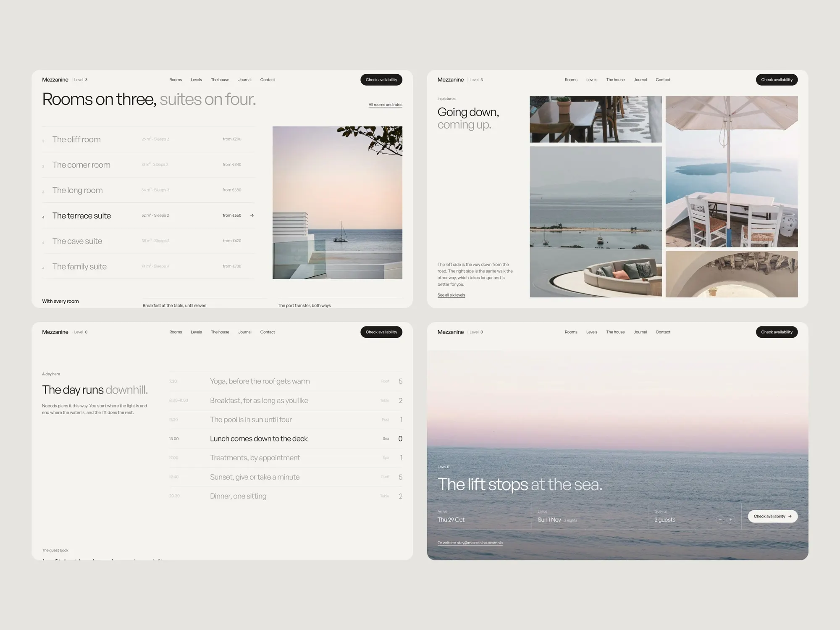The image size is (840, 630).
Task: Open the arched ceiling photo
Action: point(732,274)
